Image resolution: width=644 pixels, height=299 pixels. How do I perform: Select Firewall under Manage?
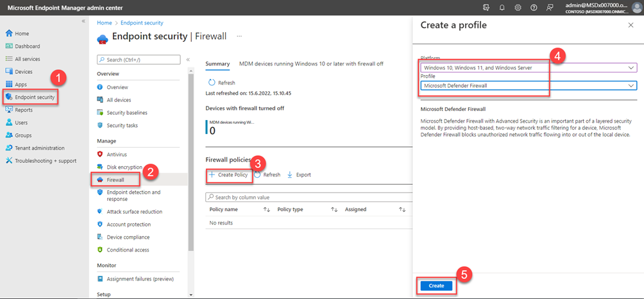[x=115, y=180]
